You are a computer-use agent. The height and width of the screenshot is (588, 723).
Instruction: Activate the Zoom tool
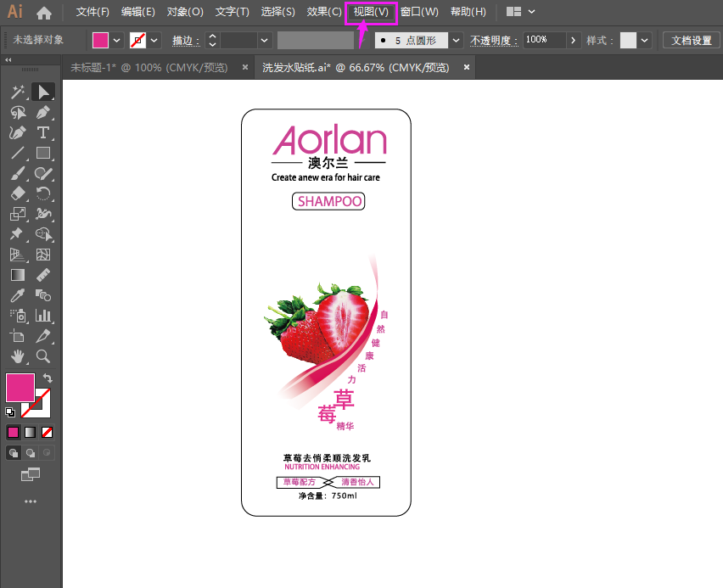coord(43,356)
